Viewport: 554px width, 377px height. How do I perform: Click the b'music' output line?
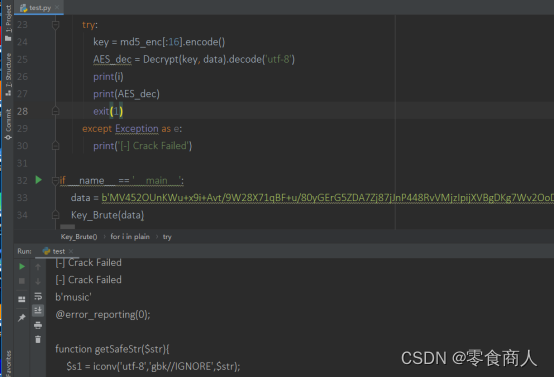[73, 297]
